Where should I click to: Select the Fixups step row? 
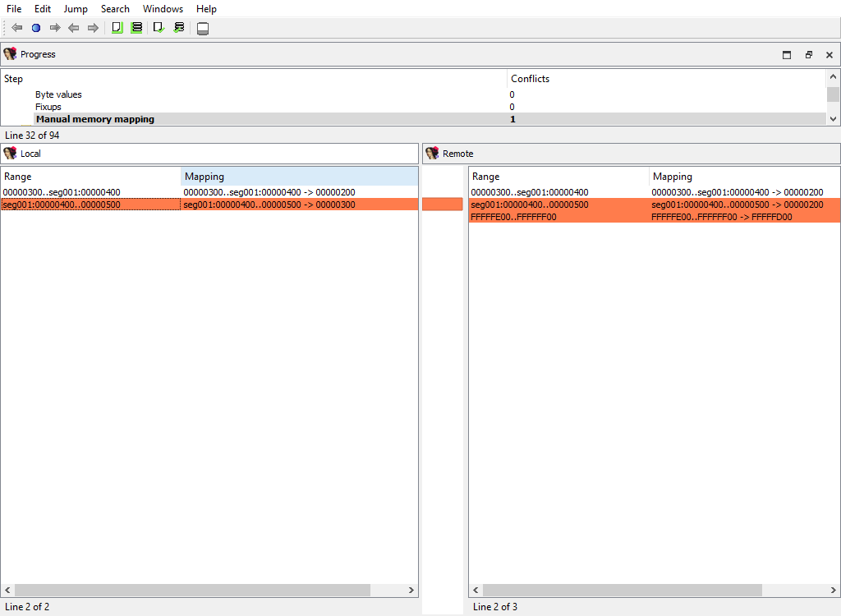point(48,107)
